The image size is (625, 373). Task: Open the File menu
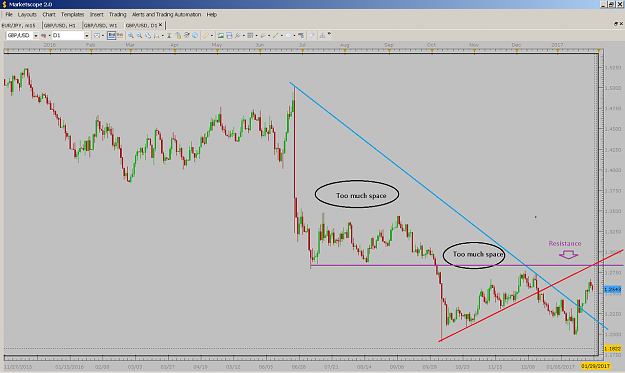pos(9,14)
